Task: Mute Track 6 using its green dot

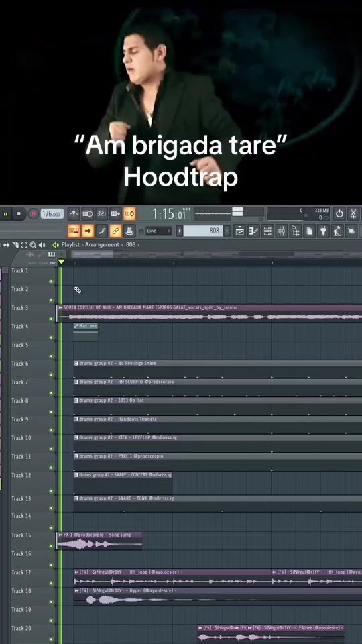Action: [x=52, y=374]
